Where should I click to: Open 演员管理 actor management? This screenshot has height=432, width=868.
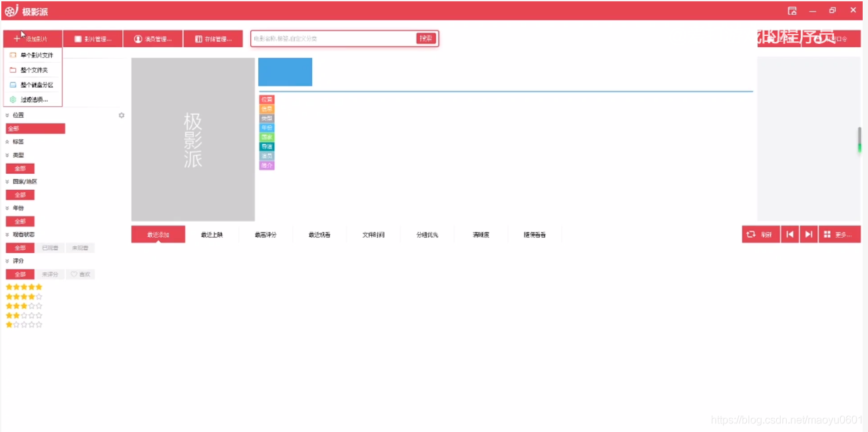pyautogui.click(x=153, y=39)
